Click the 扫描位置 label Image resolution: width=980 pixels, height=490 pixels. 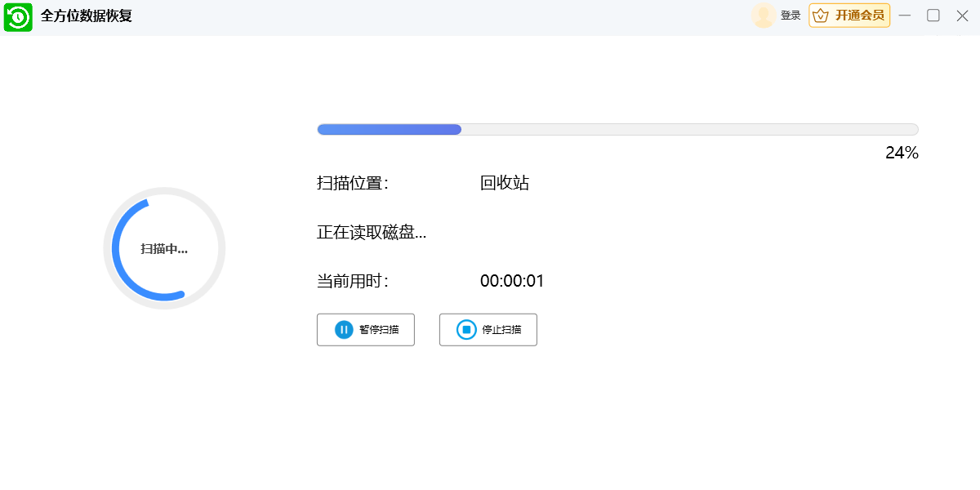pyautogui.click(x=353, y=183)
